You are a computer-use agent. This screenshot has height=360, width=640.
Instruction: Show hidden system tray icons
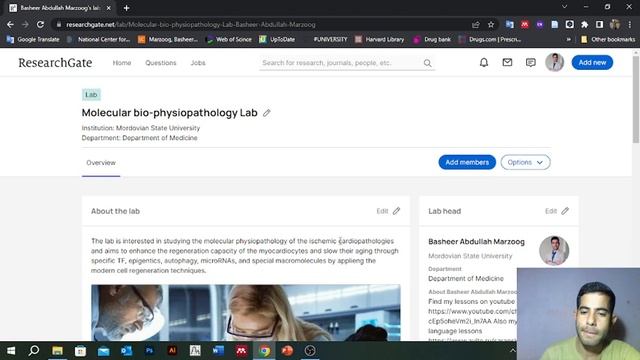pos(512,351)
